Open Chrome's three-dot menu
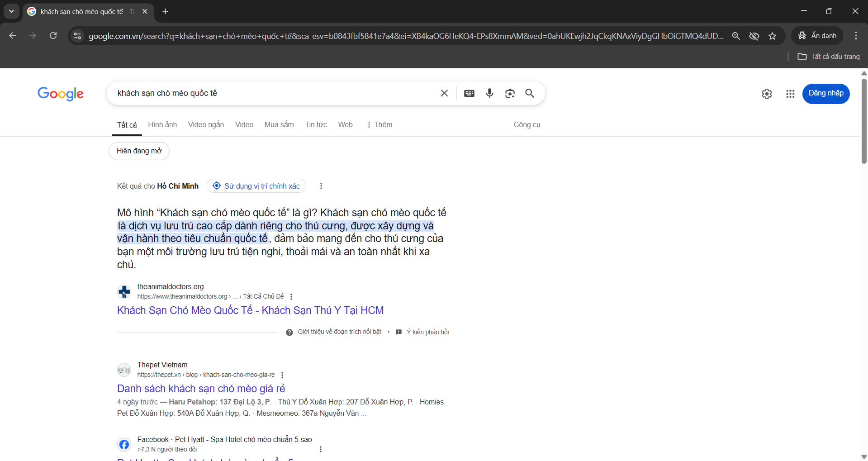The image size is (868, 461). tap(856, 36)
